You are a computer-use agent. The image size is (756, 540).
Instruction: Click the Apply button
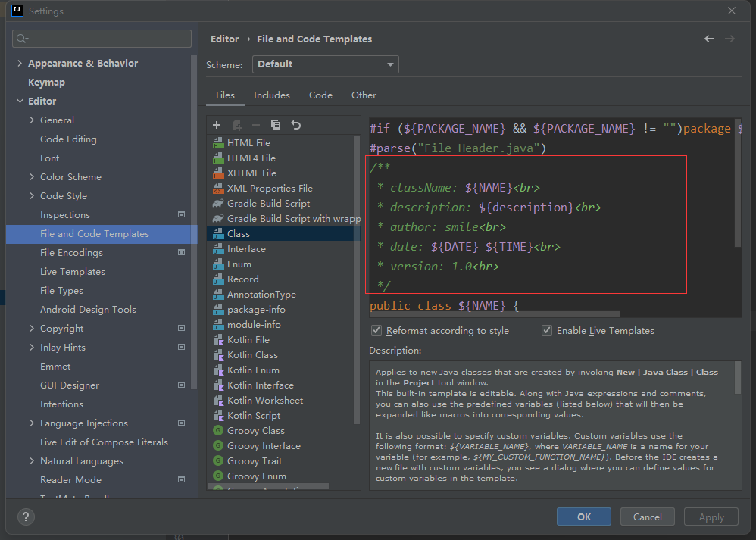tap(711, 517)
